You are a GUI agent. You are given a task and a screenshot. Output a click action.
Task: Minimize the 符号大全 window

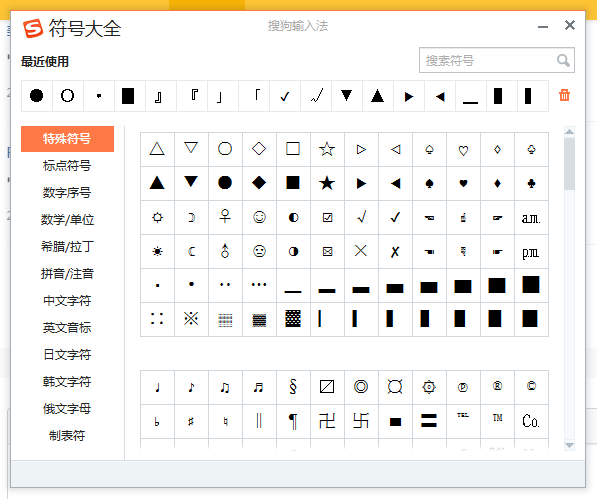click(x=543, y=26)
